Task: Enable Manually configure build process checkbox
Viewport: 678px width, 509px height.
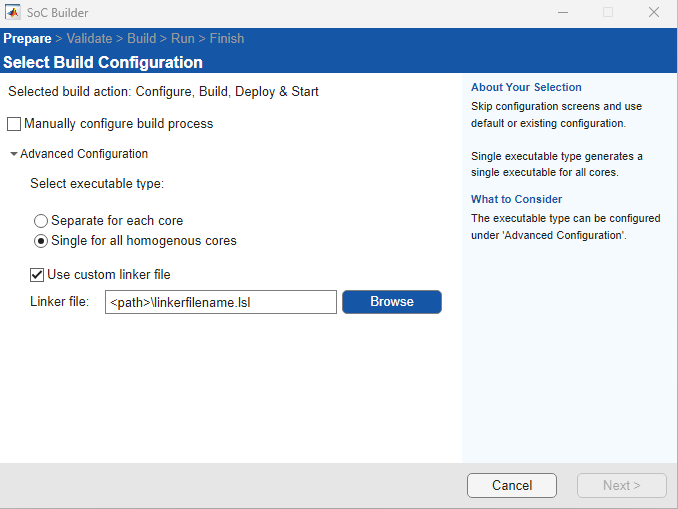Action: tap(14, 124)
